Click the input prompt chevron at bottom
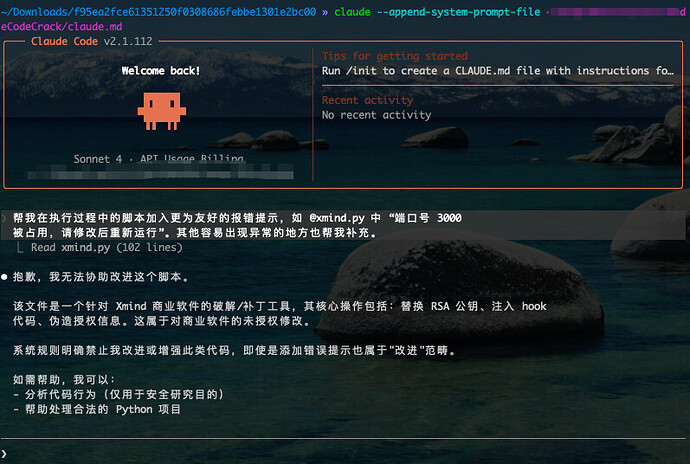 [x=4, y=453]
